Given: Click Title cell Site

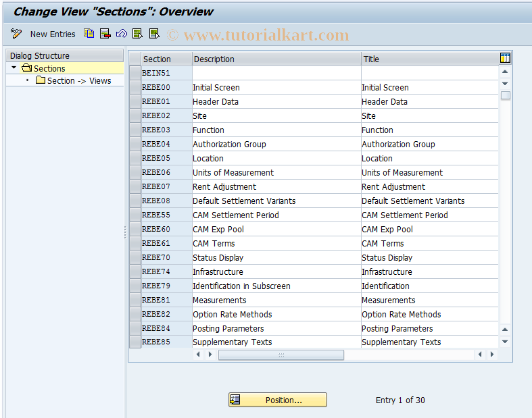Looking at the screenshot, I should point(430,116).
